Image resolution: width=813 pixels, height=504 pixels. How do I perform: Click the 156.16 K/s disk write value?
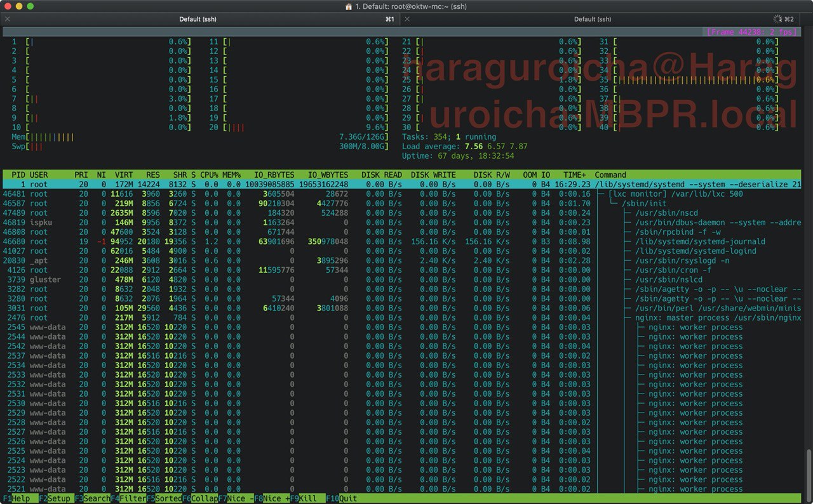coord(433,242)
